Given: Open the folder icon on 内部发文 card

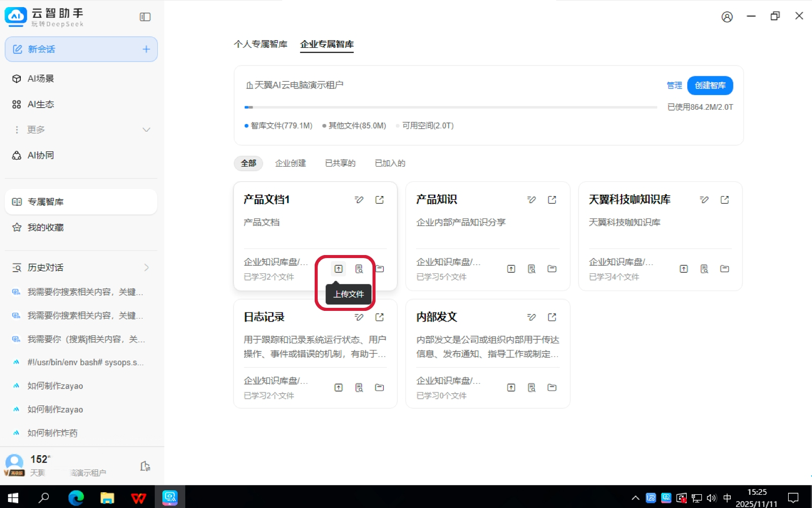Looking at the screenshot, I should (552, 388).
